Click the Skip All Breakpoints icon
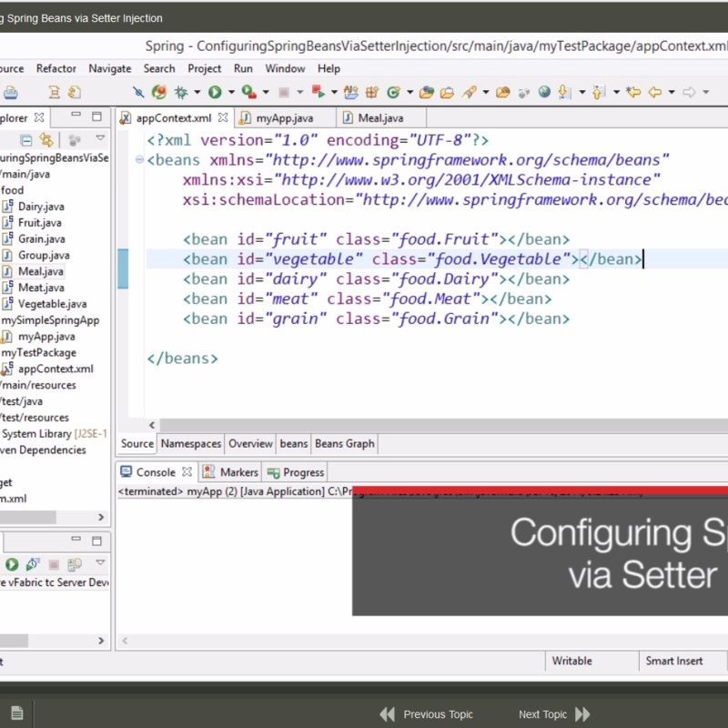The height and width of the screenshot is (728, 728). (138, 92)
